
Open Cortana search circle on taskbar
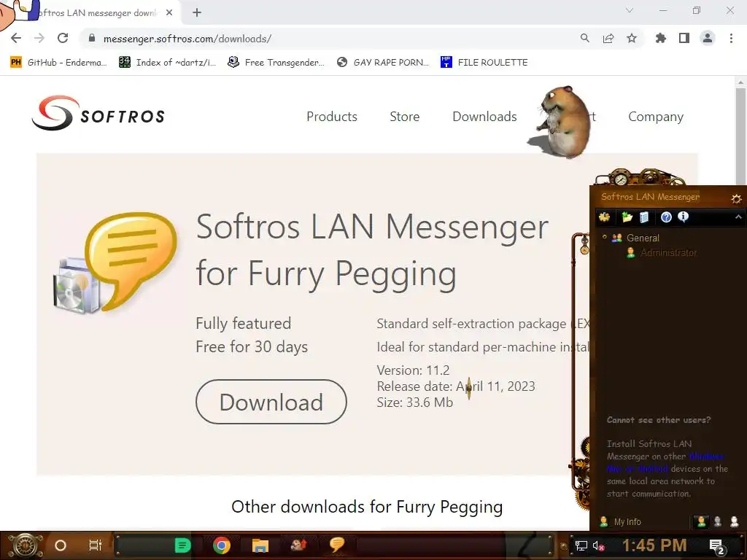pyautogui.click(x=60, y=545)
